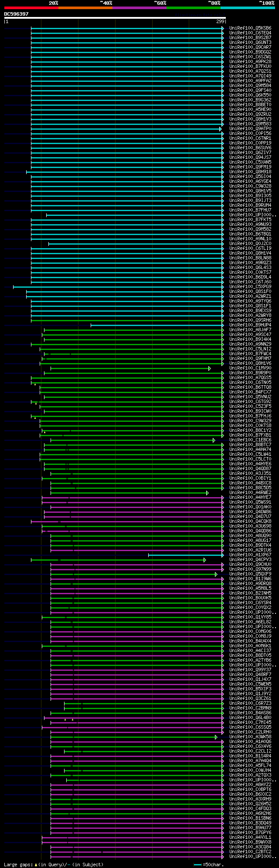Screen dimensions: 279x868
Task: Select hit label UniRef100_Q4CPV3
Action: tap(250, 560)
